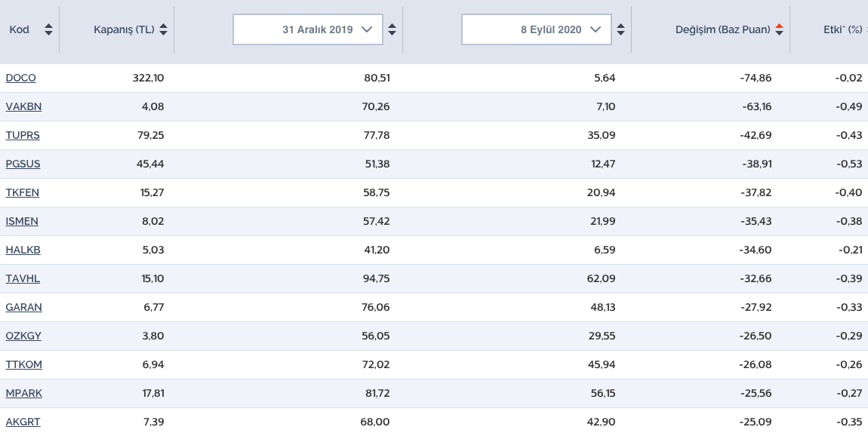Open the MPARK stock link

(x=23, y=393)
